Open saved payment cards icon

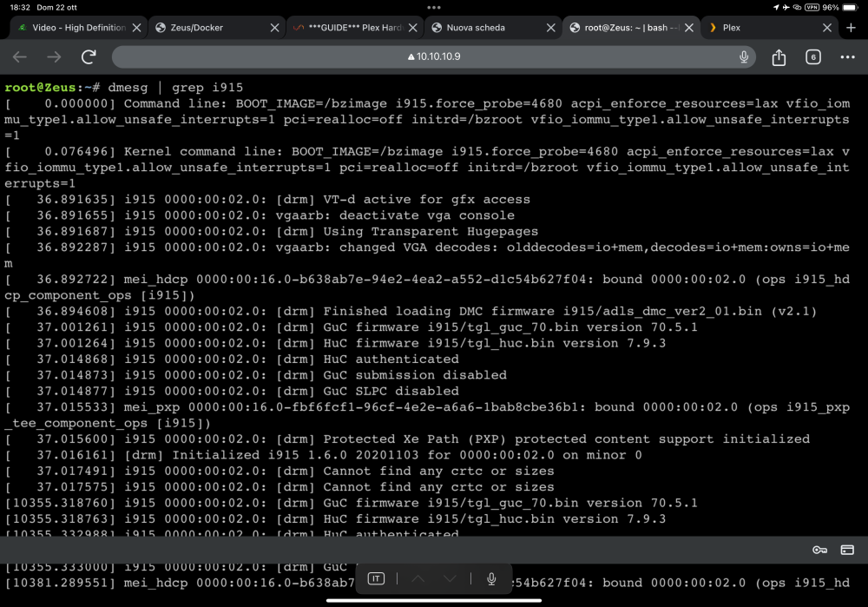point(847,550)
